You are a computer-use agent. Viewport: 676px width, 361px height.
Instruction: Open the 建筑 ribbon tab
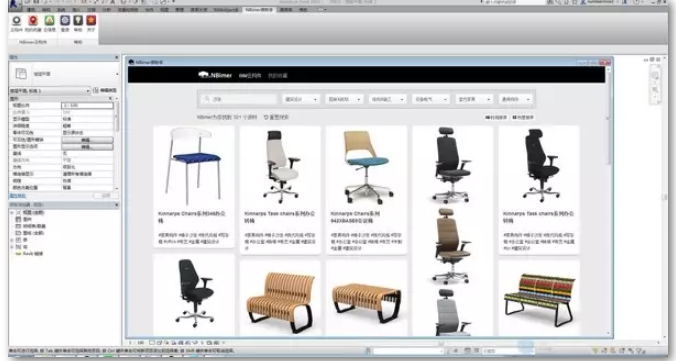coord(31,9)
